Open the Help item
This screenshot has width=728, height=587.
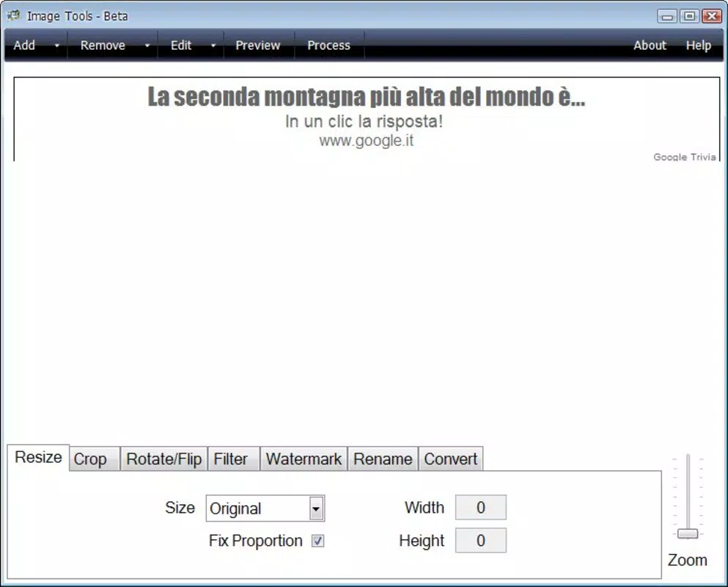tap(698, 45)
